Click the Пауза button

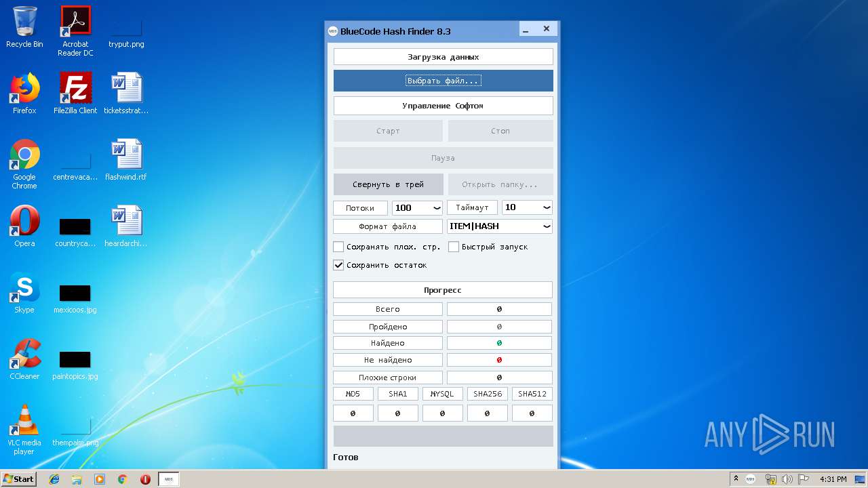click(443, 158)
